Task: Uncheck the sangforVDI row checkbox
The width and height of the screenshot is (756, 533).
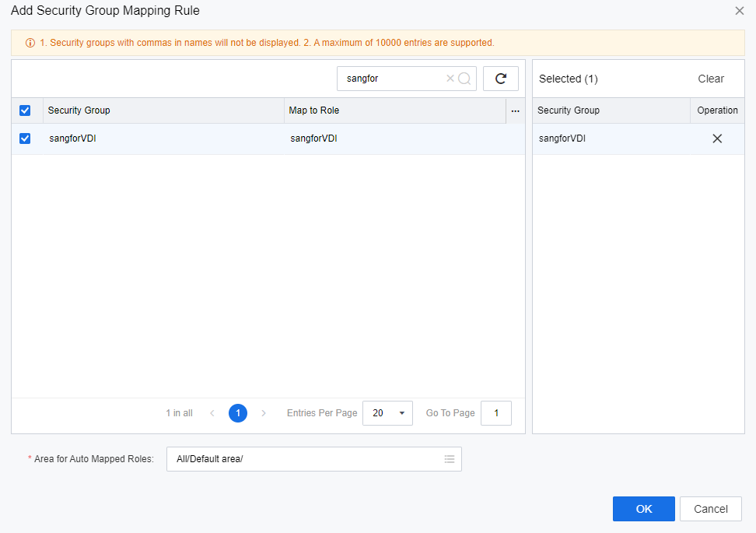Action: 25,139
